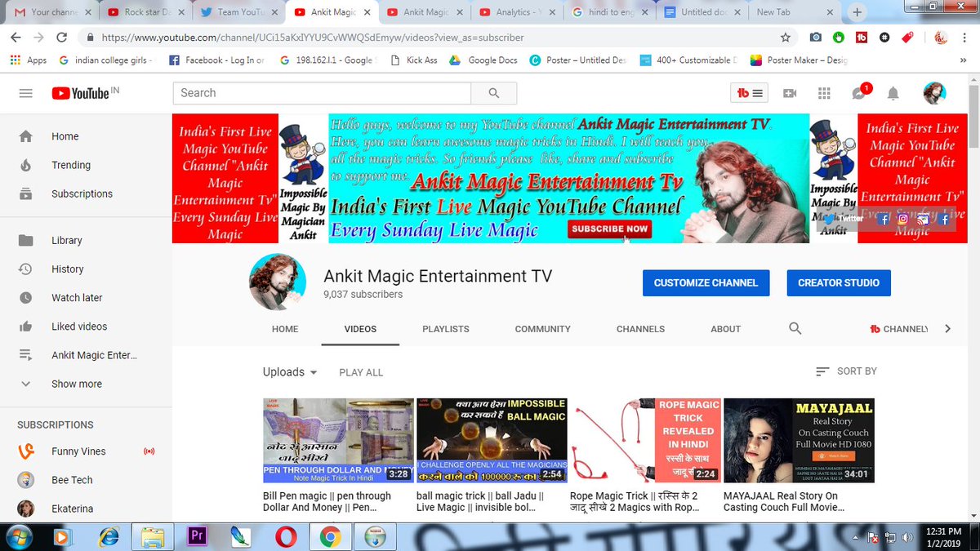The image size is (980, 551).
Task: Switch to the Analytics browser tab
Action: 519,12
